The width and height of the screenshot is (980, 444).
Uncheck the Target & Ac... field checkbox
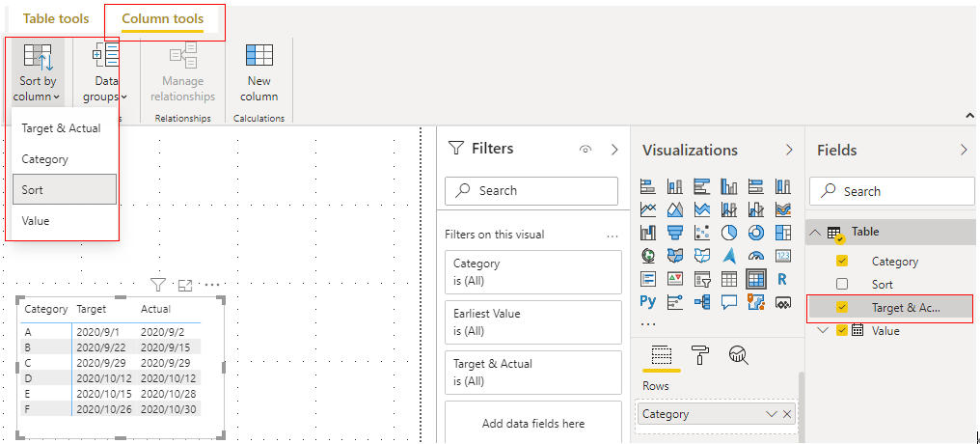[x=842, y=307]
